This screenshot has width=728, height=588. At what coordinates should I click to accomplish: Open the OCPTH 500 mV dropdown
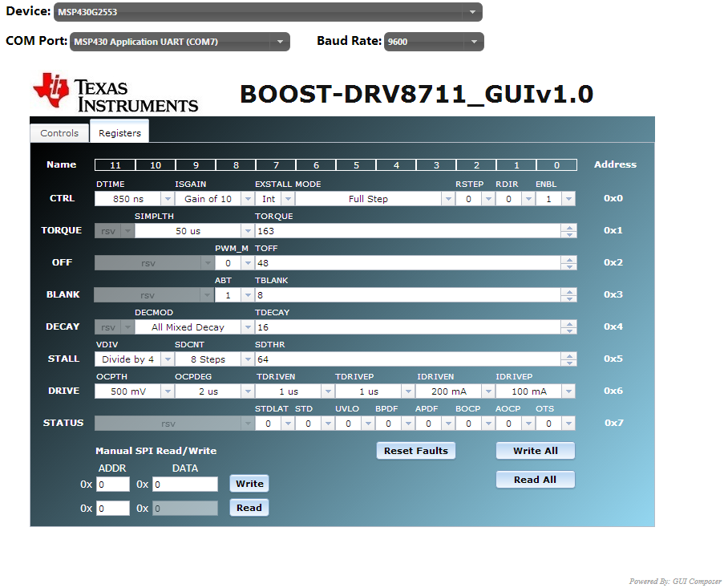pos(134,391)
